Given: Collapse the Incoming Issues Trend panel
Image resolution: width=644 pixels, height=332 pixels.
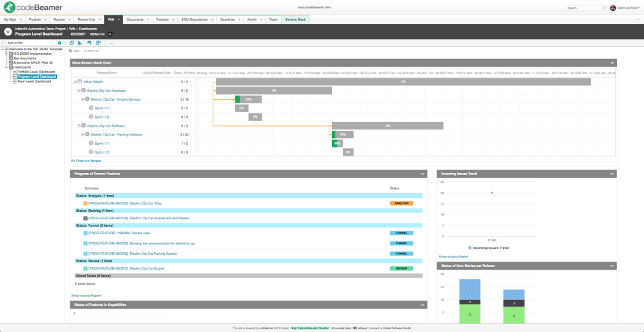Looking at the screenshot, I should [612, 174].
